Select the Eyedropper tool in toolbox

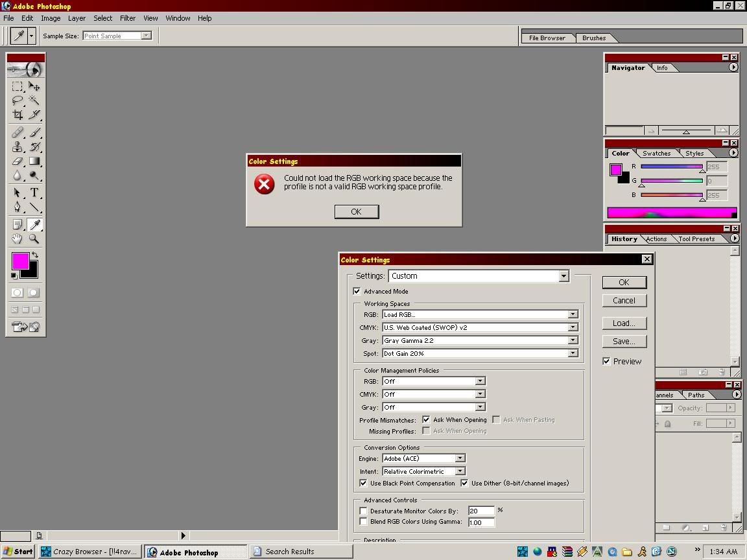(x=34, y=224)
